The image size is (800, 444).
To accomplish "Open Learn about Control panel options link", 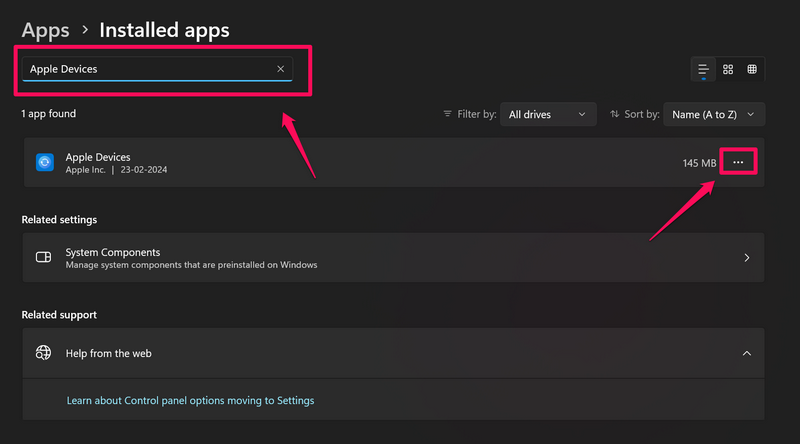I will tap(190, 400).
